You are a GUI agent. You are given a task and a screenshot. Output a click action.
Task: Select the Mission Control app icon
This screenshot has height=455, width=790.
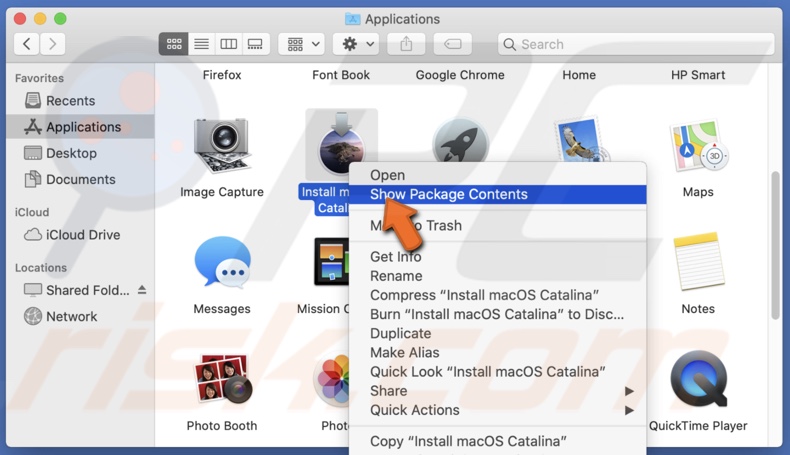[x=332, y=262]
